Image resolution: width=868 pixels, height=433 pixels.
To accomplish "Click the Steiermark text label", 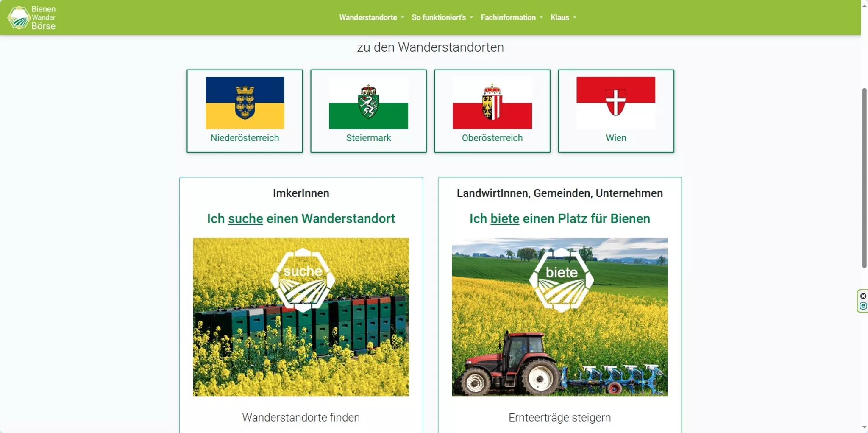I will click(368, 138).
